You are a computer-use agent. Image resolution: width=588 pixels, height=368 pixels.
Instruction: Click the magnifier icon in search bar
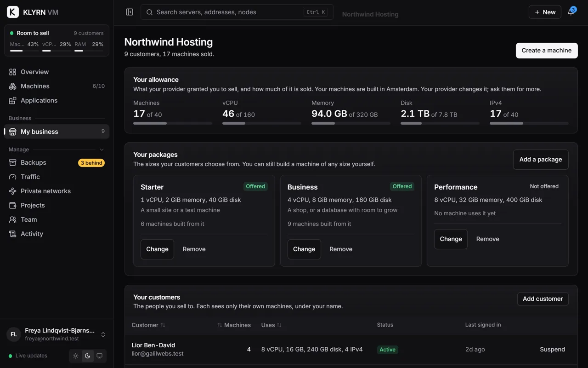(149, 12)
